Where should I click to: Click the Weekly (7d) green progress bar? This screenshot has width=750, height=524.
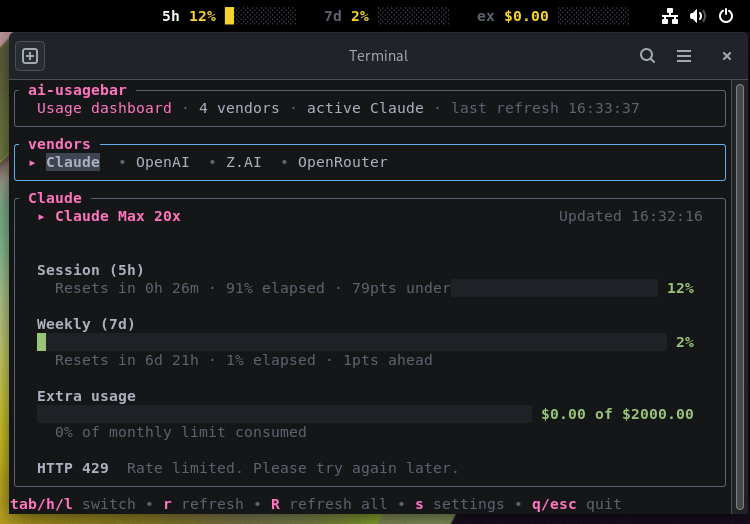coord(352,342)
